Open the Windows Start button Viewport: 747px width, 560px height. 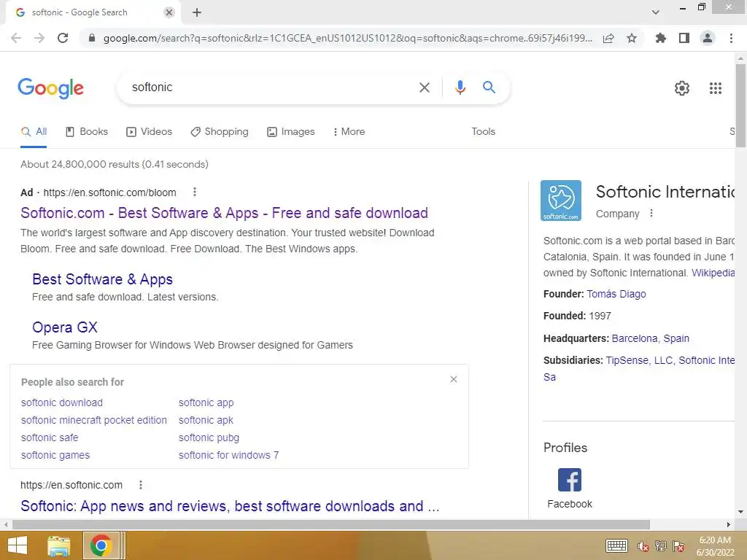pyautogui.click(x=18, y=545)
